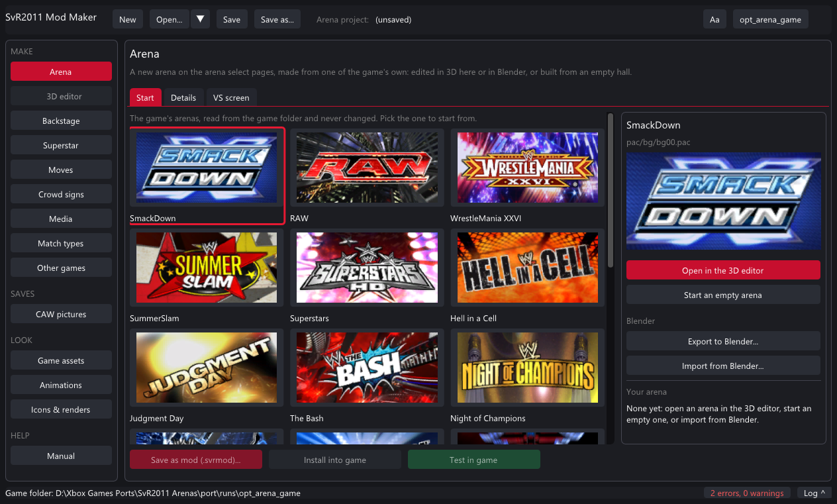Select Arena in the sidebar
837x504 pixels.
61,72
